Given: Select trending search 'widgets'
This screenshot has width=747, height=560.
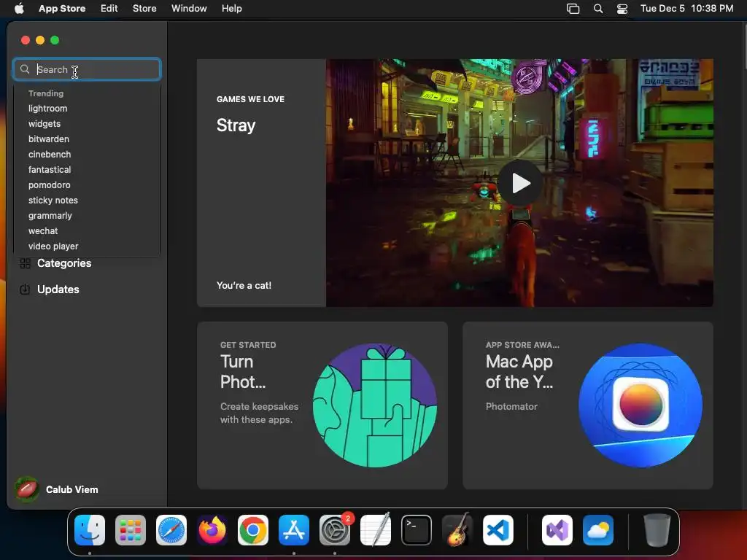Looking at the screenshot, I should point(44,124).
